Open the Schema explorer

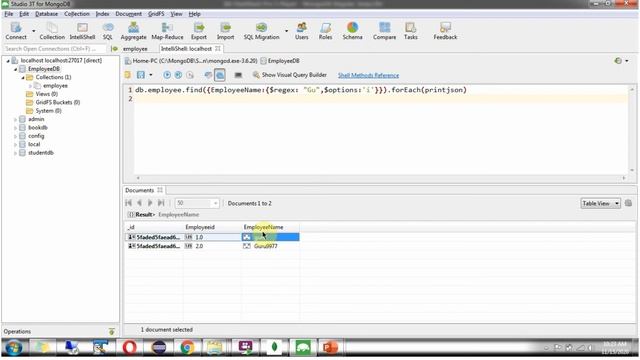point(352,31)
